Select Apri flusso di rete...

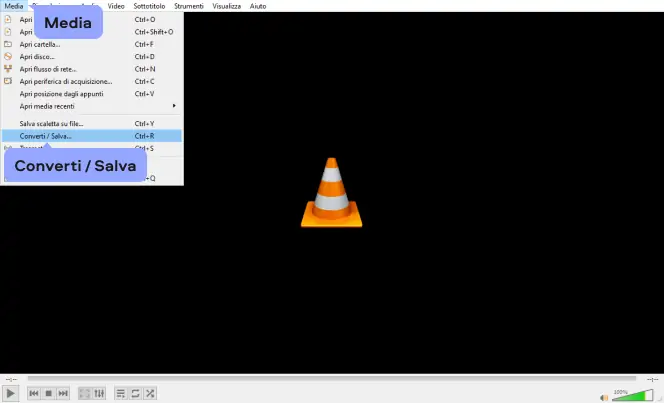click(92, 69)
